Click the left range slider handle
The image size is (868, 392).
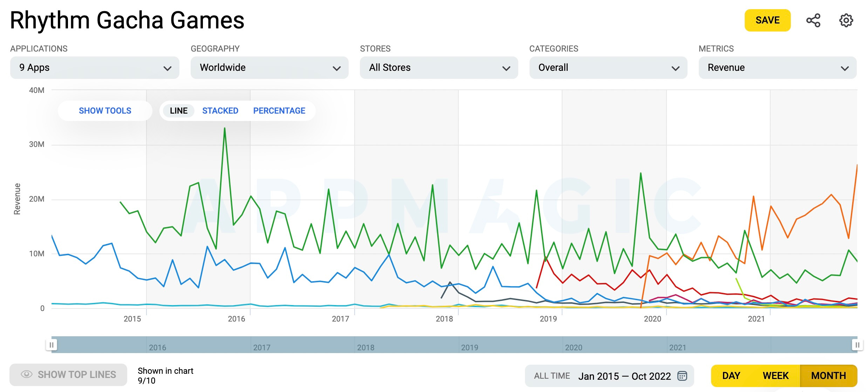click(x=52, y=345)
